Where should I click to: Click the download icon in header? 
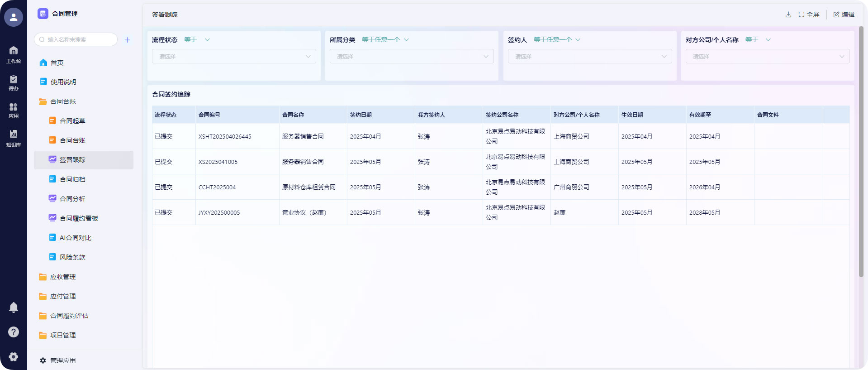(788, 14)
